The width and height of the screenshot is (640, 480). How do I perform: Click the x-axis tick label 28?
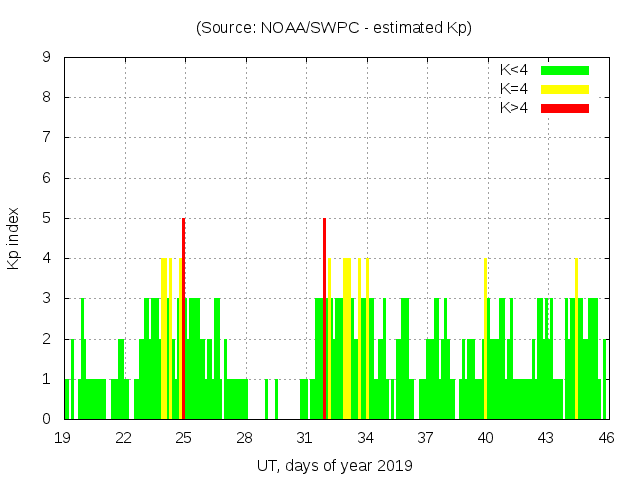pos(244,437)
